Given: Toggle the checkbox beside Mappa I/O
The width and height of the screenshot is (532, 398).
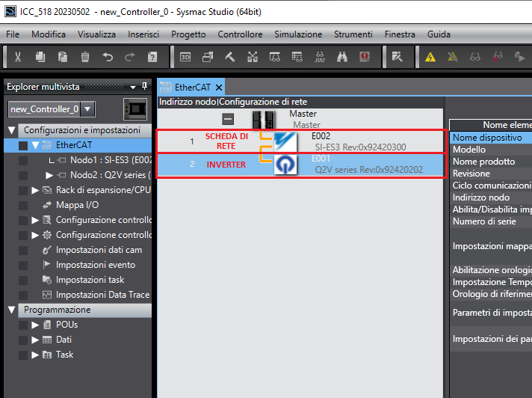Looking at the screenshot, I should pos(23,205).
